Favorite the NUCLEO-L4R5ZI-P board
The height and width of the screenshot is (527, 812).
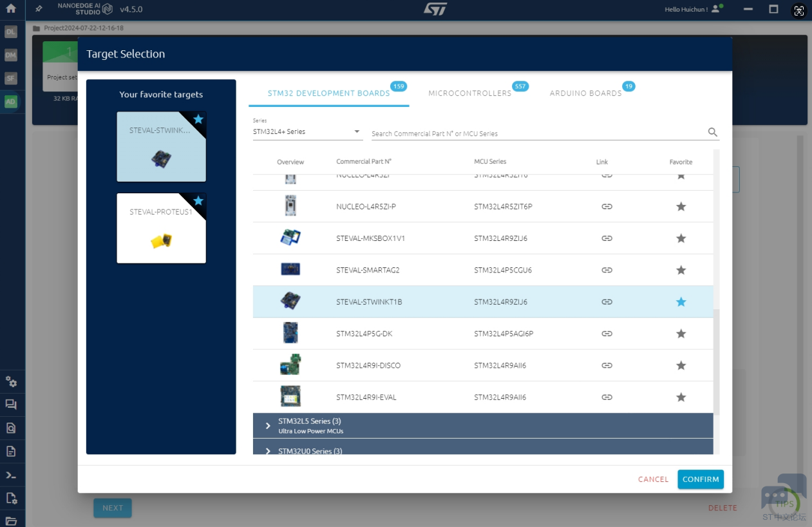(x=681, y=206)
